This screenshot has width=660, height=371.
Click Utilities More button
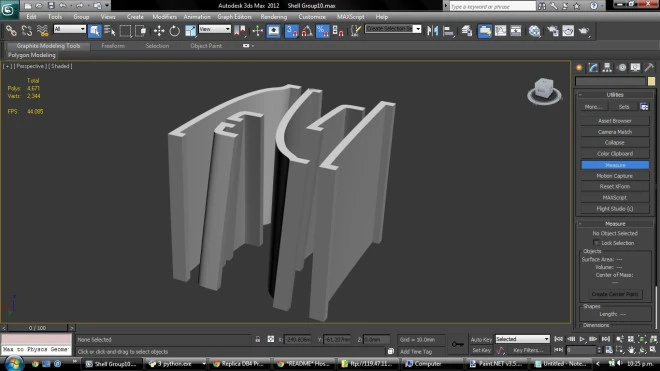tap(593, 107)
